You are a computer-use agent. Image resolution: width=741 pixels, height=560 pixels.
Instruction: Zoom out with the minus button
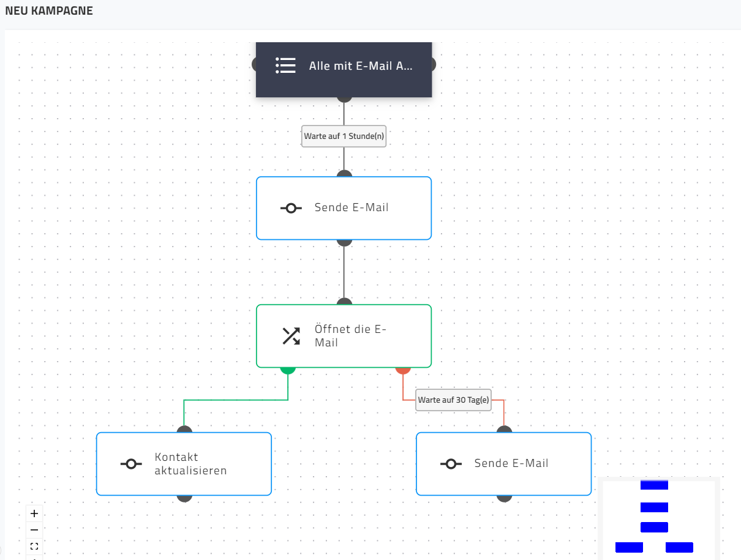34,530
